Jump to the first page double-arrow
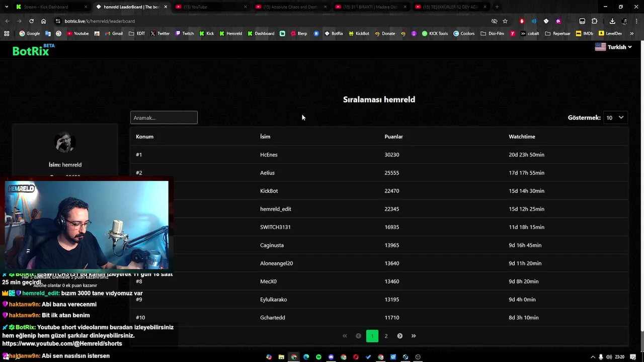The width and height of the screenshot is (644, 362). click(345, 336)
